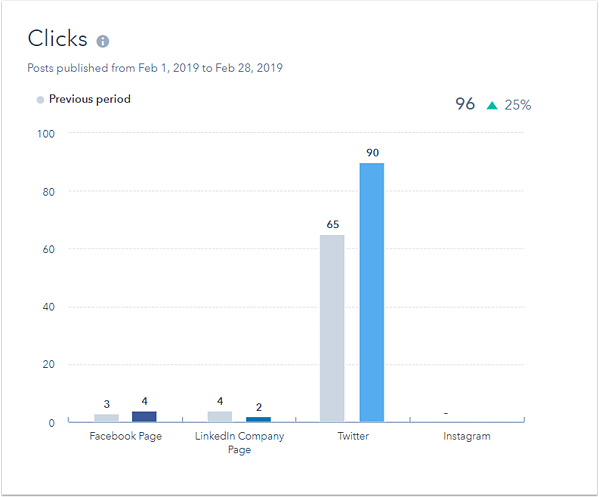The height and width of the screenshot is (497, 599).
Task: Click the Clicks chart title
Action: coord(58,39)
